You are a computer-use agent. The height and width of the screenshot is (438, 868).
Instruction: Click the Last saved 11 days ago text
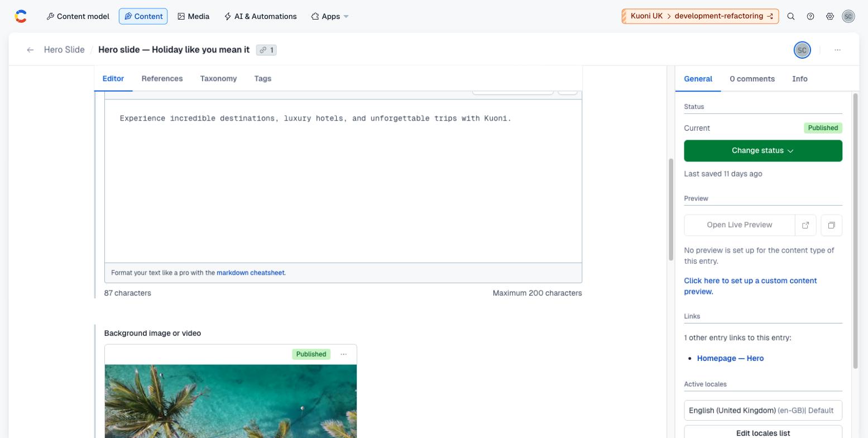[723, 174]
